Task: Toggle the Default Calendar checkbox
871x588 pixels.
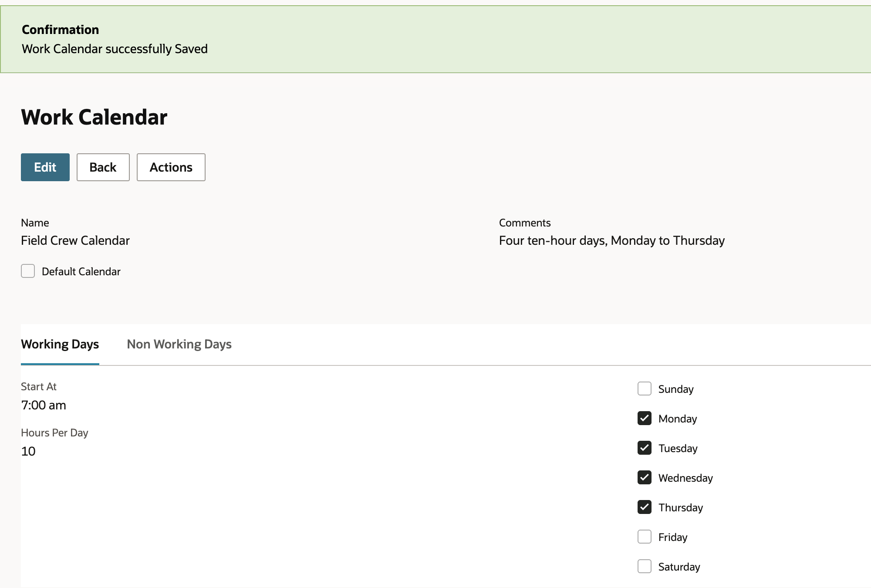Action: [28, 271]
